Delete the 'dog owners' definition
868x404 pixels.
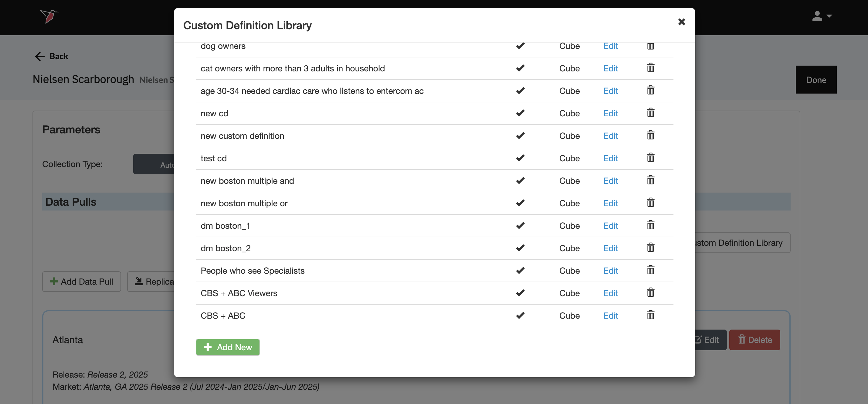650,46
